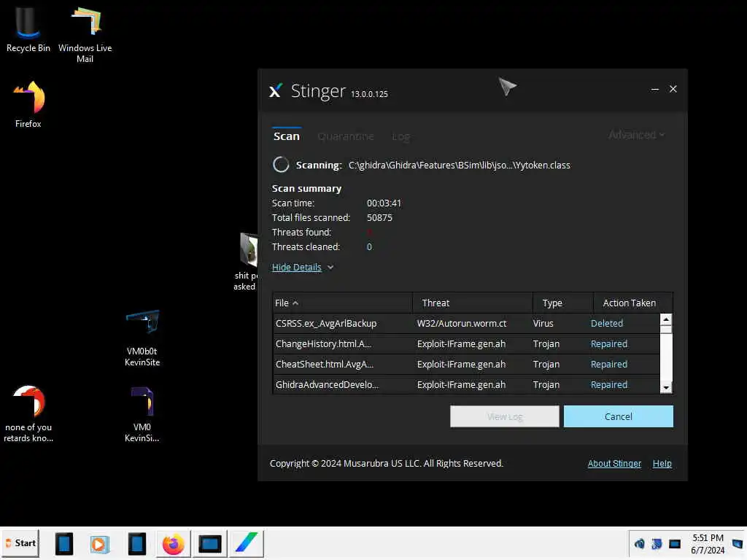
Task: Select the 'none of you' desktop icon
Action: click(28, 413)
